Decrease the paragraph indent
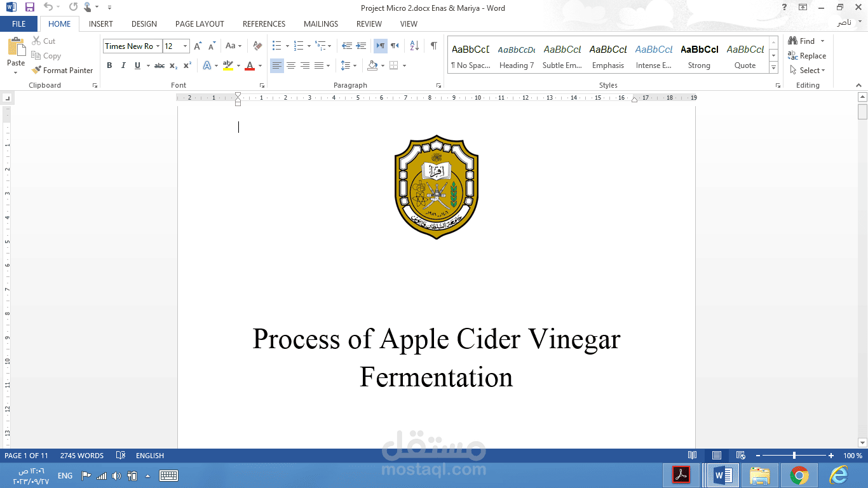Viewport: 868px width, 488px height. click(x=347, y=46)
